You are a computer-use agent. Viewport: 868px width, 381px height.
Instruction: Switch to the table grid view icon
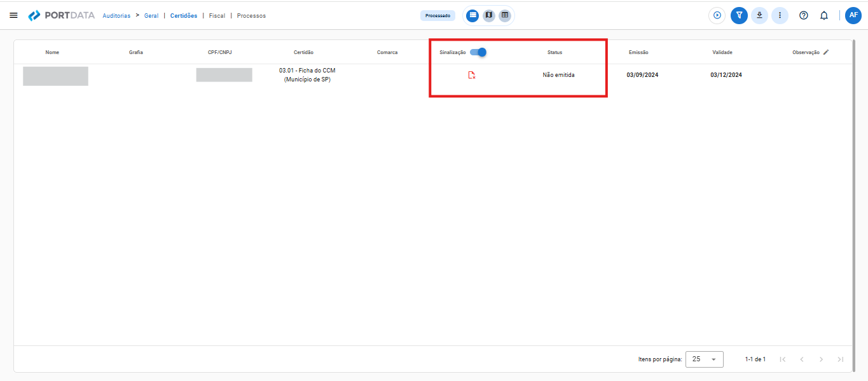(504, 15)
